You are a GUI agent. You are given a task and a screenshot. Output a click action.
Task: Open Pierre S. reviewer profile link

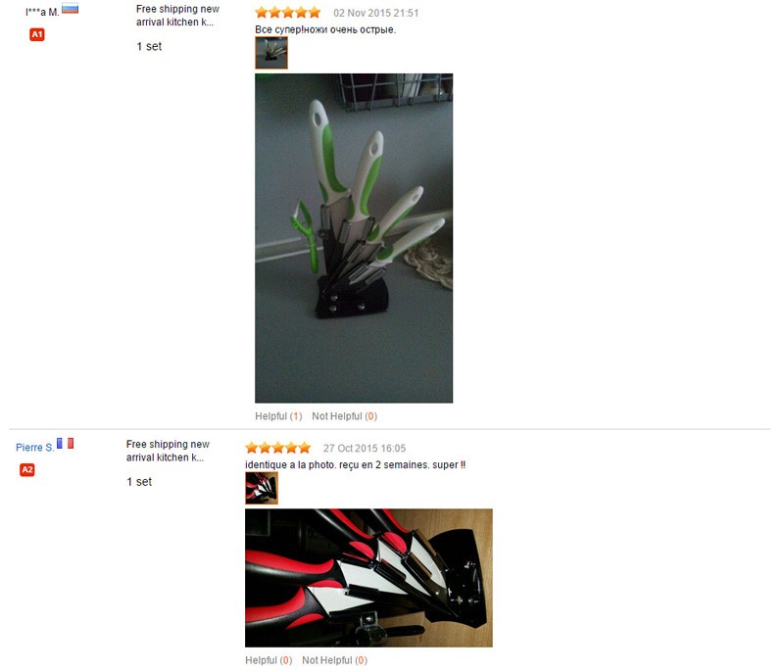(34, 447)
